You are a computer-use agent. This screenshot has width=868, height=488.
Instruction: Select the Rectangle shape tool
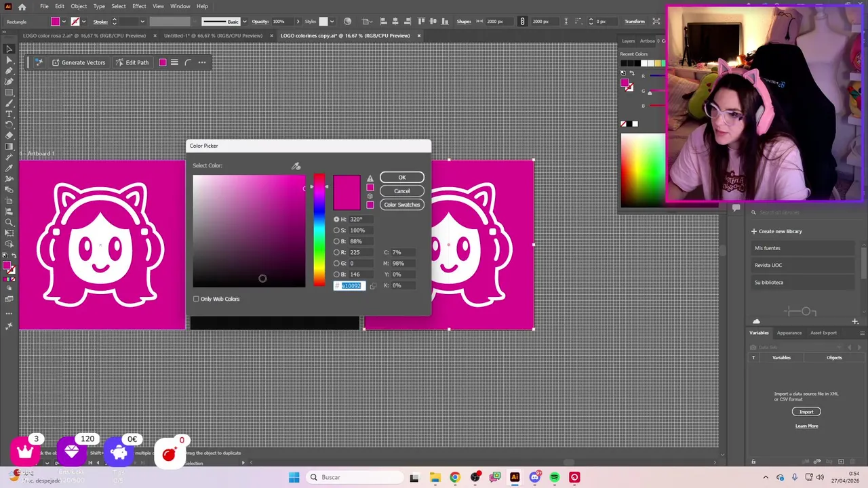[x=9, y=93]
